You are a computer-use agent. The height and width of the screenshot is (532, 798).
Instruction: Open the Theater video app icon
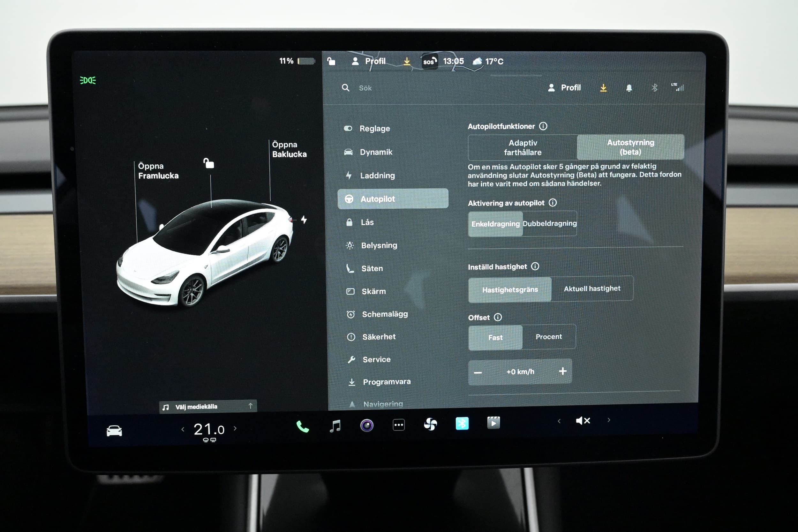[493, 423]
